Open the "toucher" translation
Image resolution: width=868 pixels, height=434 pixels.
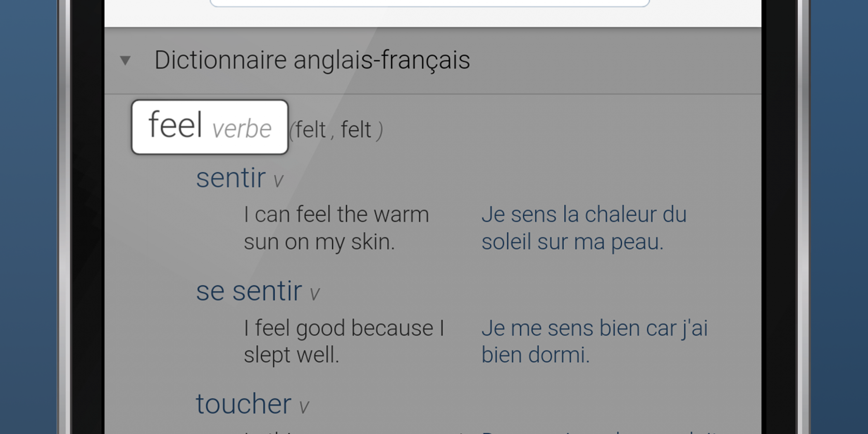[243, 404]
